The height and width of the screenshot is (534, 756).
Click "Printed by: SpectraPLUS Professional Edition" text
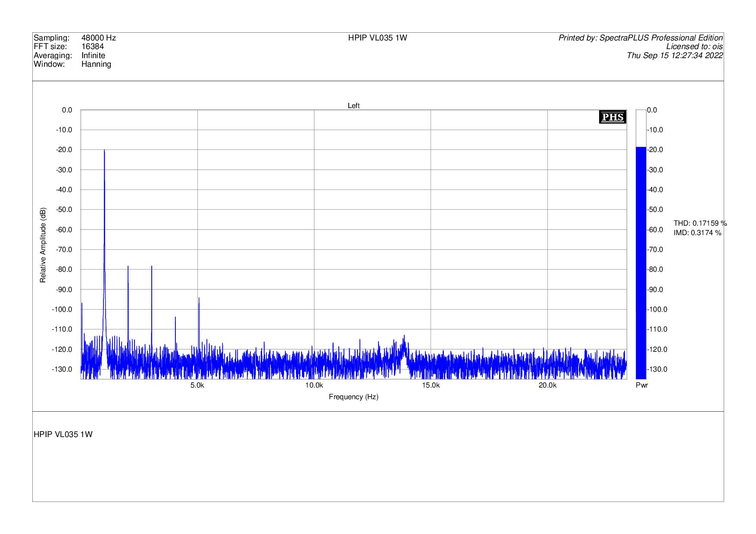tap(640, 38)
